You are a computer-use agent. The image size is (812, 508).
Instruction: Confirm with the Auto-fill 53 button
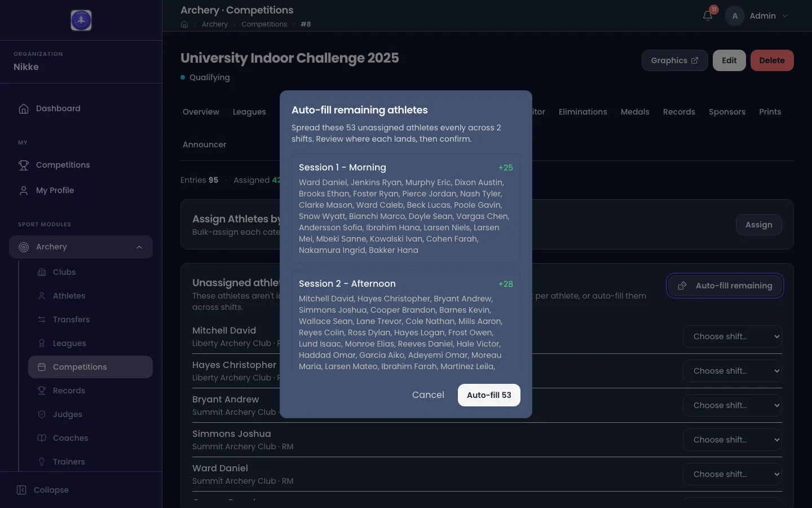pos(489,395)
